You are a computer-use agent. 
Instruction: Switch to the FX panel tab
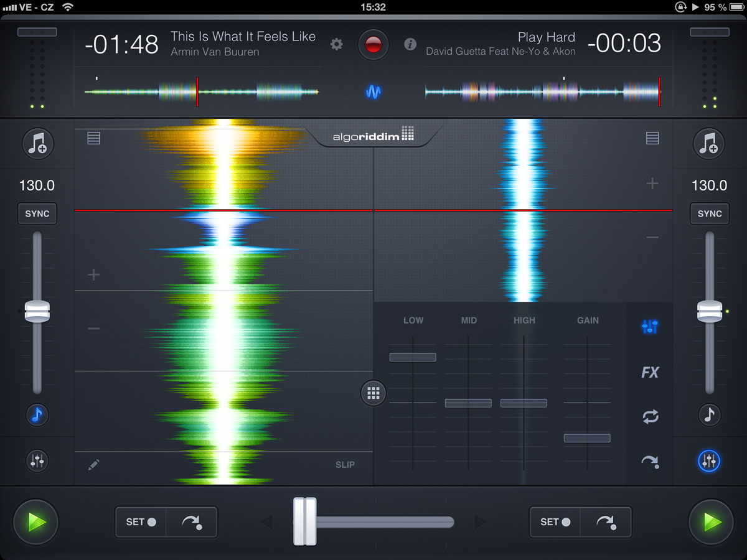click(650, 372)
